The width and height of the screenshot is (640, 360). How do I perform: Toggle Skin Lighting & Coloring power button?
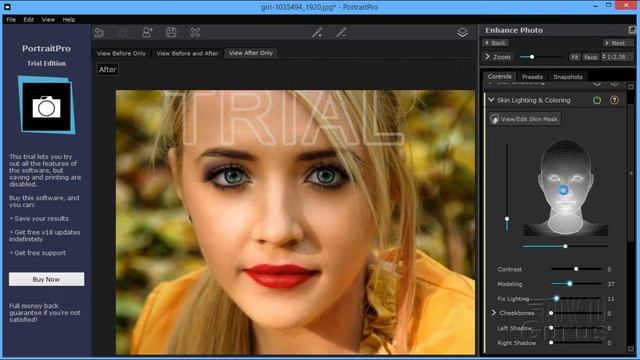(597, 100)
